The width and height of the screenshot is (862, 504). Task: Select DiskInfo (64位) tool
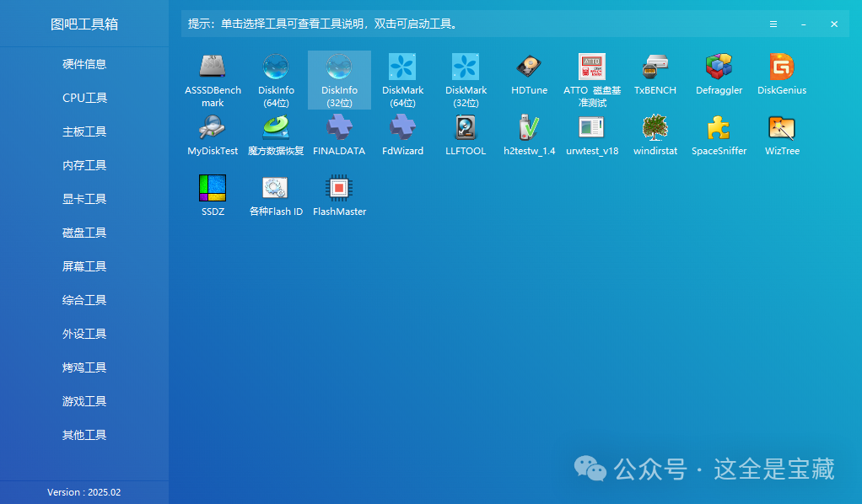tap(276, 80)
